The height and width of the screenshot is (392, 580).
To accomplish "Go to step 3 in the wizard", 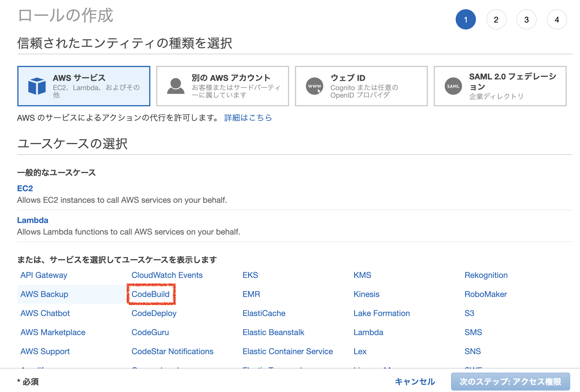I will 527,19.
